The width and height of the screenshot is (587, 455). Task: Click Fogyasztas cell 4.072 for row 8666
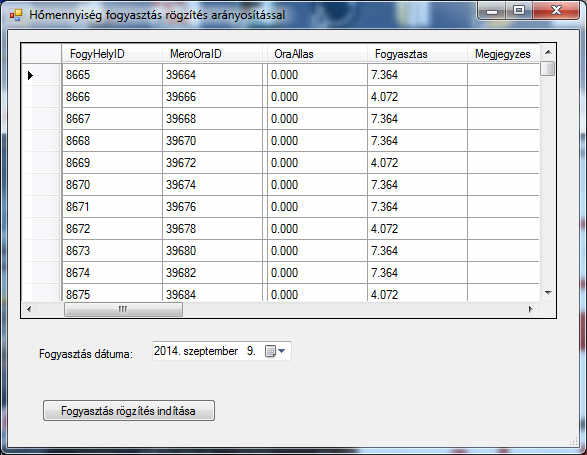(x=417, y=97)
